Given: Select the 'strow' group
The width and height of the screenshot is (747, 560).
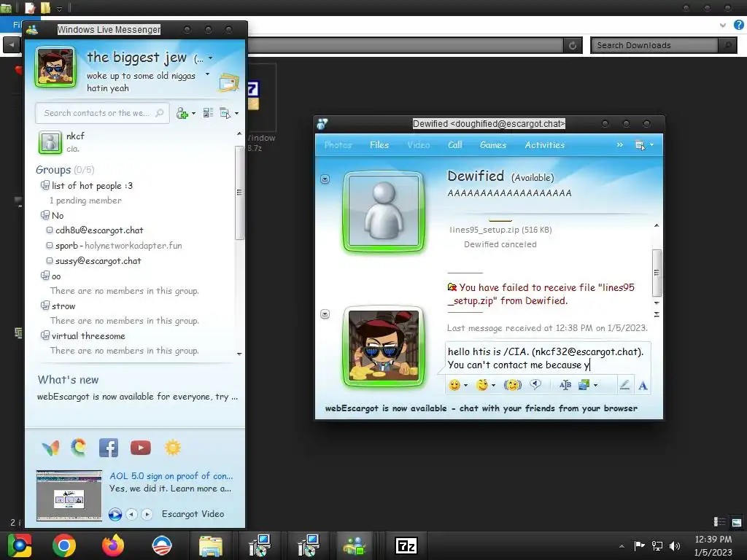Looking at the screenshot, I should point(63,306).
